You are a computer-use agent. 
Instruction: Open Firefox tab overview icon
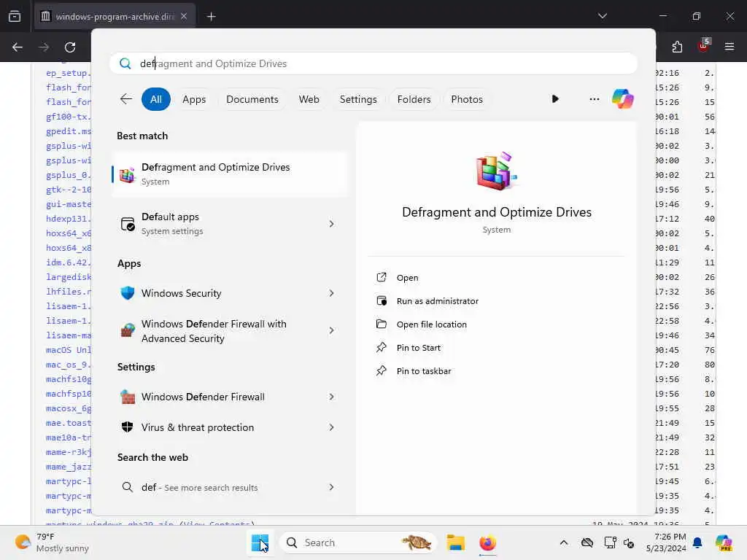pos(15,16)
